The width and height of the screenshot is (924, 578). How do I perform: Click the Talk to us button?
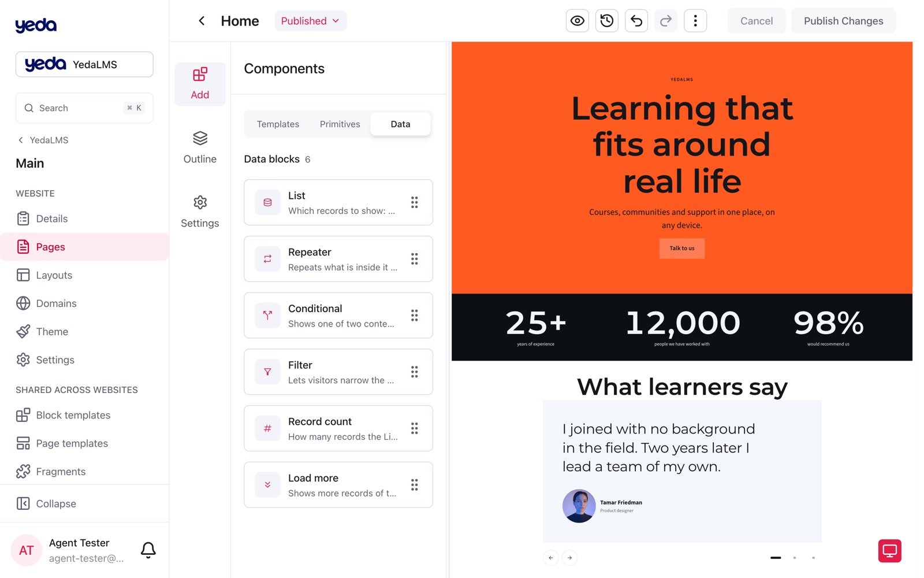pyautogui.click(x=682, y=249)
